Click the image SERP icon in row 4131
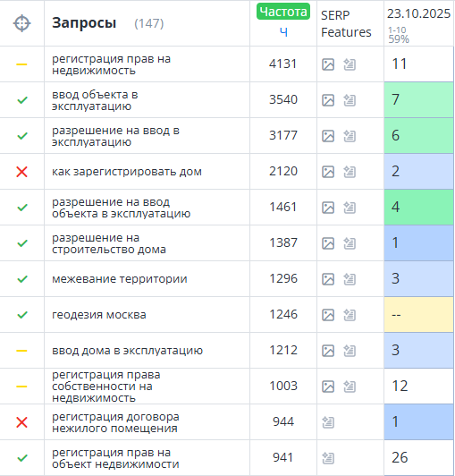The width and height of the screenshot is (455, 476). 328,64
